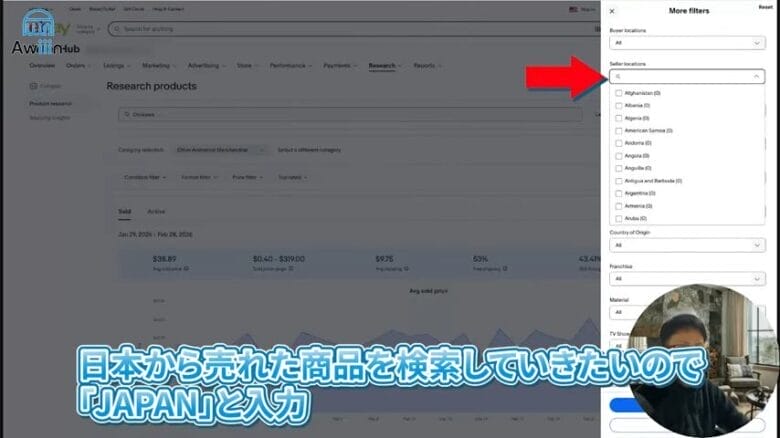Click info icon beside Avg sold price
The width and height of the screenshot is (780, 438).
(186, 269)
